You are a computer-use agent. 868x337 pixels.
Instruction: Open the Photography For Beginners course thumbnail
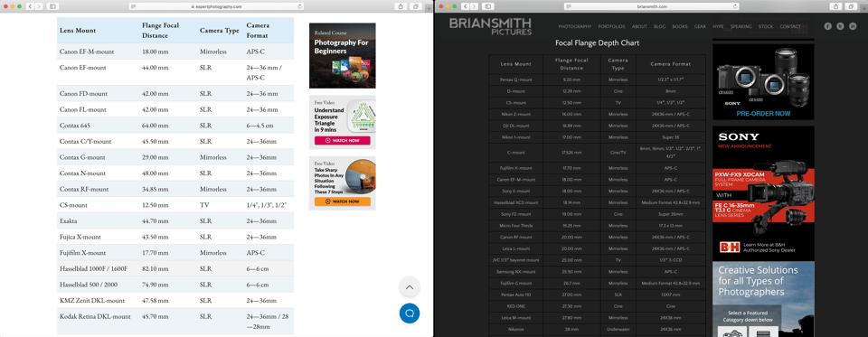tap(342, 55)
